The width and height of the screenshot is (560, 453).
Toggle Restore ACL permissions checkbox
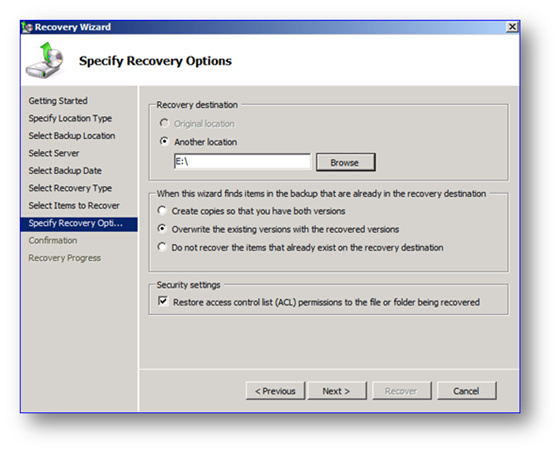163,301
